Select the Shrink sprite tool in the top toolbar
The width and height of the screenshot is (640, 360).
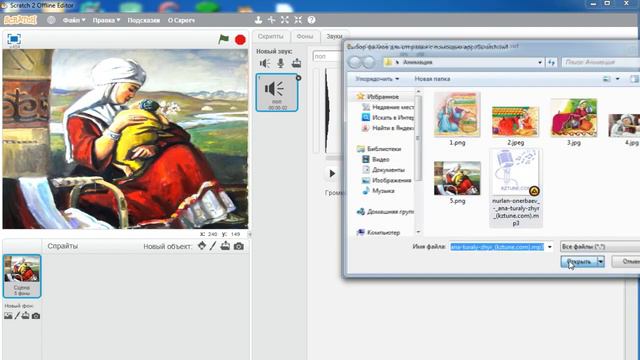click(298, 20)
